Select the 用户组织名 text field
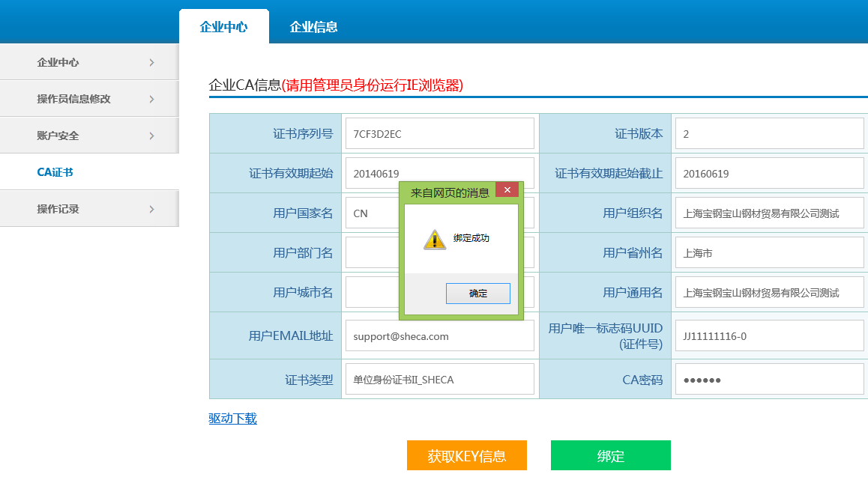 tap(769, 213)
